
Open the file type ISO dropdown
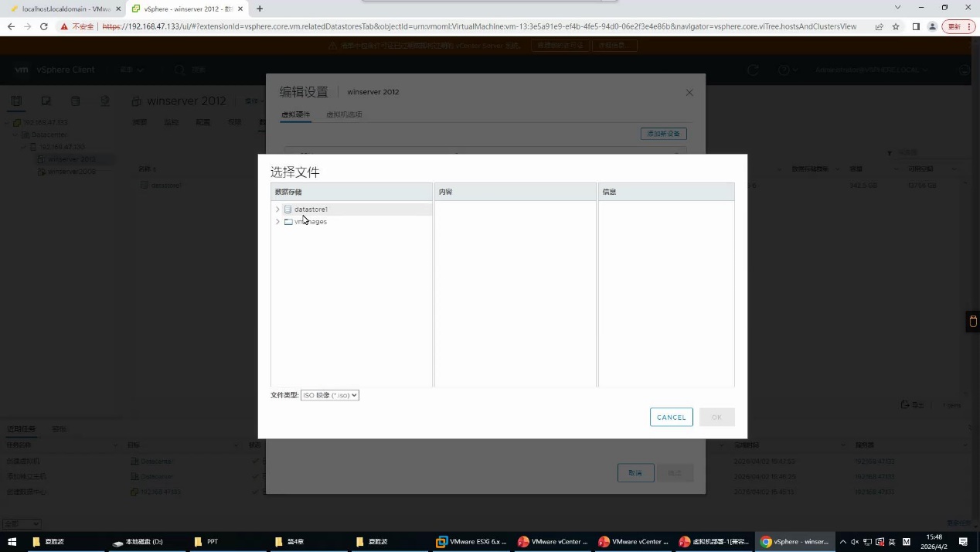[x=330, y=395]
